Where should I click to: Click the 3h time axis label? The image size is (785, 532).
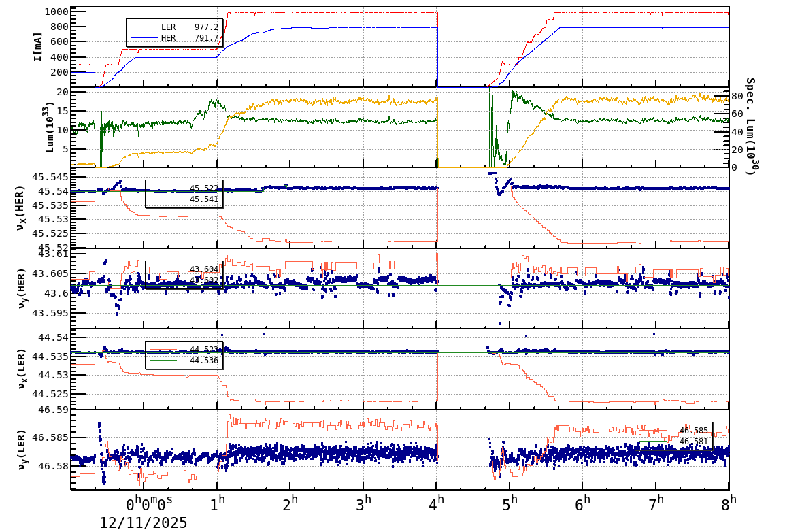(363, 503)
